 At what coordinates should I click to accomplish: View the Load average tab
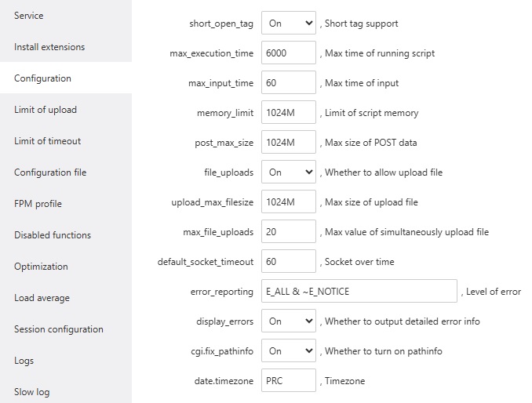[42, 298]
